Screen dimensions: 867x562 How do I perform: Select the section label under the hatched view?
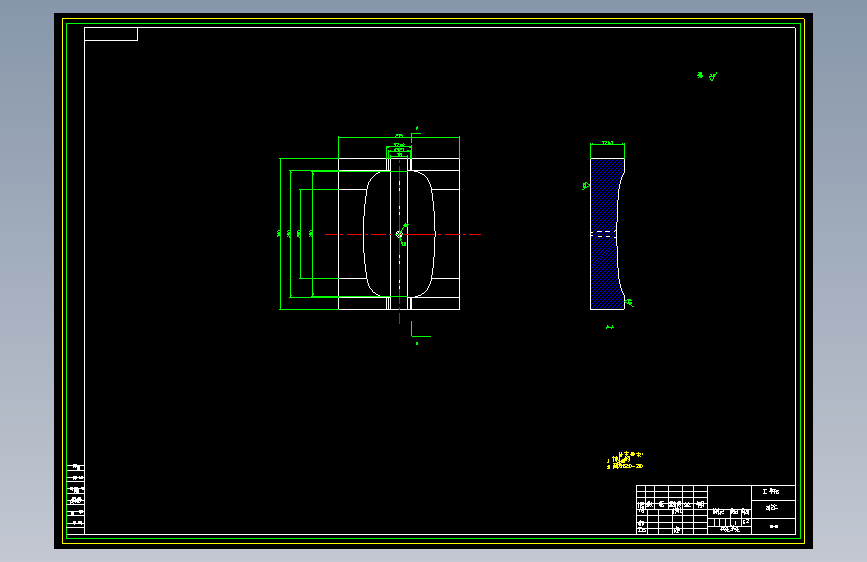pos(609,327)
